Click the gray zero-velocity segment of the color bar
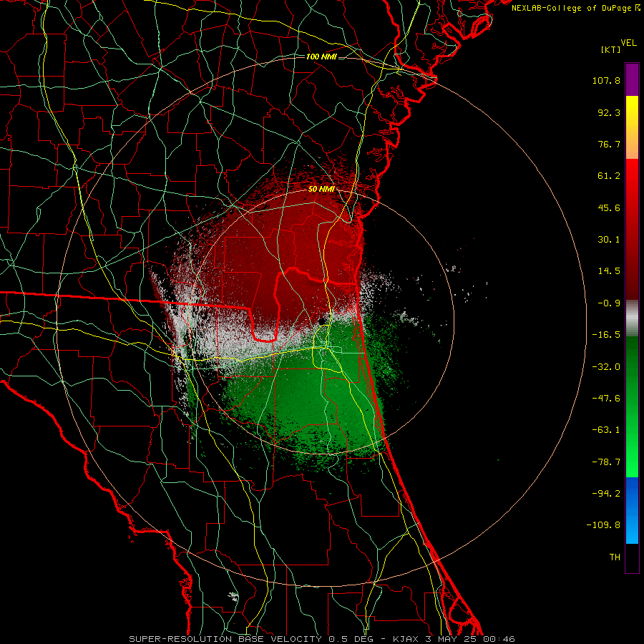Image resolution: width=644 pixels, height=644 pixels. click(632, 318)
